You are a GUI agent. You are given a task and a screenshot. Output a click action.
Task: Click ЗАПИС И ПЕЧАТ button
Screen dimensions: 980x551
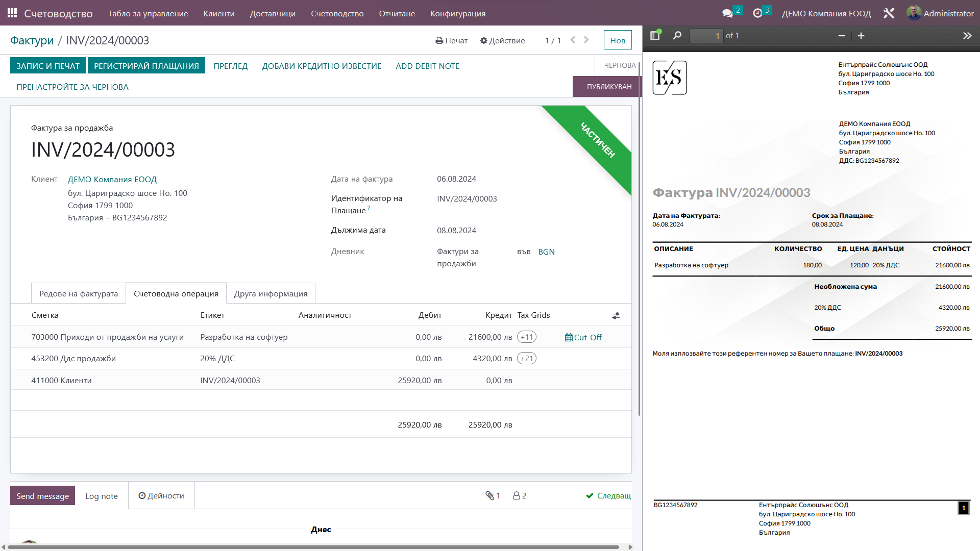[x=48, y=66]
